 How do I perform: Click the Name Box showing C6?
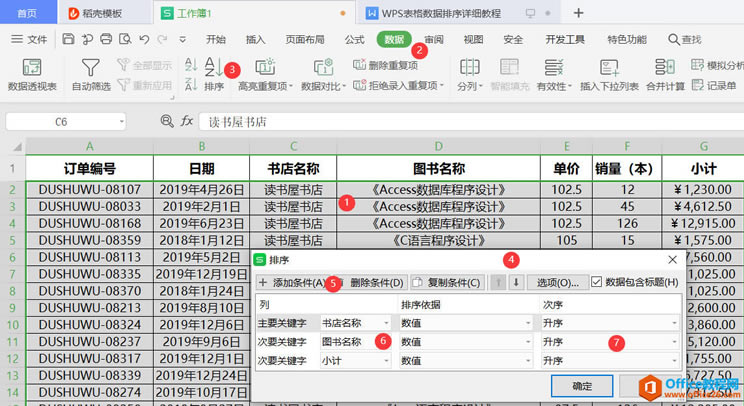click(x=61, y=122)
